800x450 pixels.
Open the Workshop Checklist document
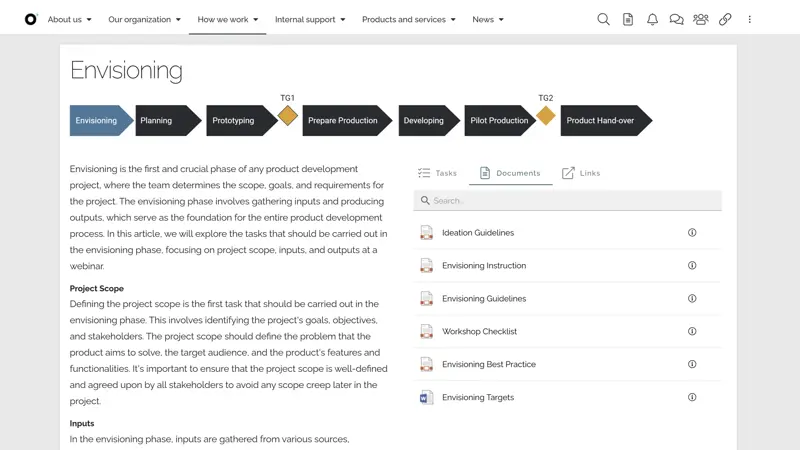pos(480,331)
